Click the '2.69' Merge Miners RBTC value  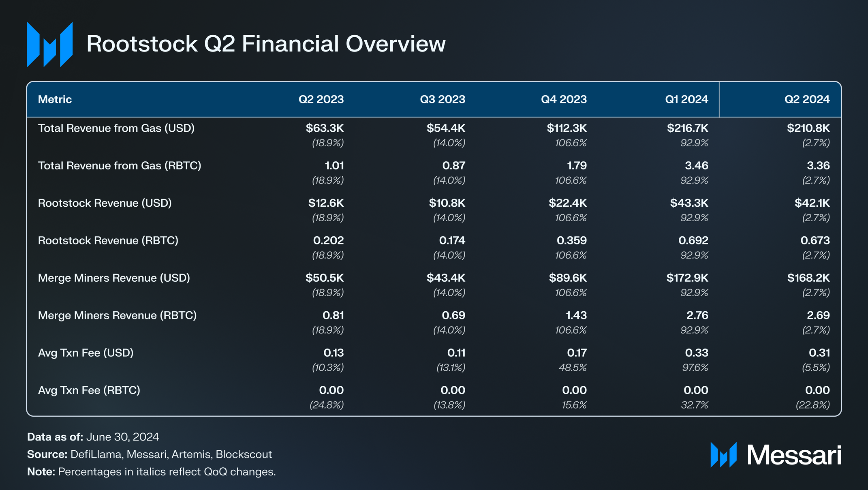tap(818, 315)
